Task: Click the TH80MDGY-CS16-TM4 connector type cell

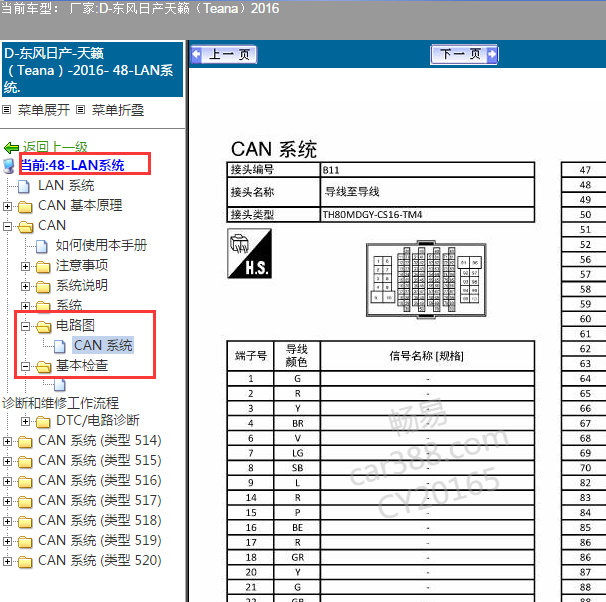Action: point(427,214)
